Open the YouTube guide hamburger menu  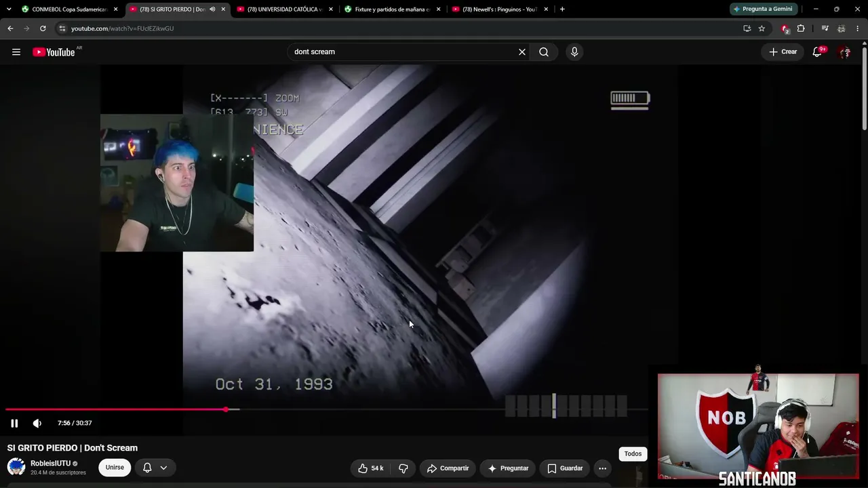click(x=16, y=52)
